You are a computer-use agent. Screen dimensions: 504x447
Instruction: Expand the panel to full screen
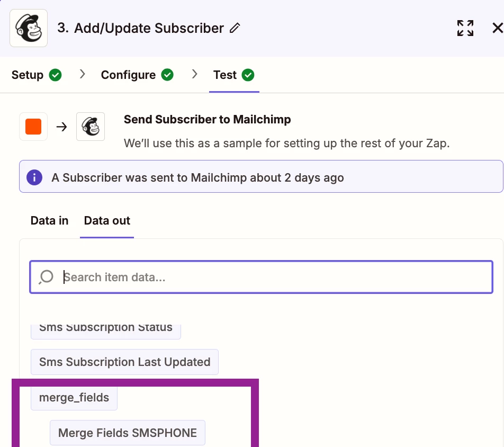tap(465, 28)
